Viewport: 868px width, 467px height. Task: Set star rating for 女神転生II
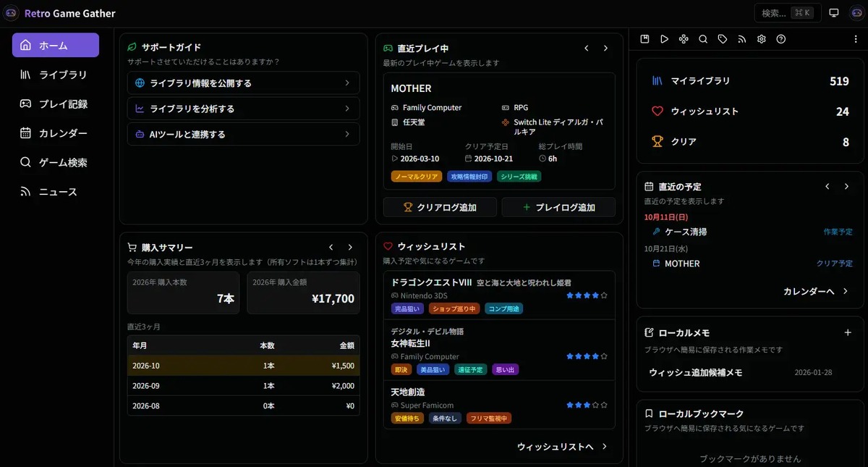click(587, 356)
